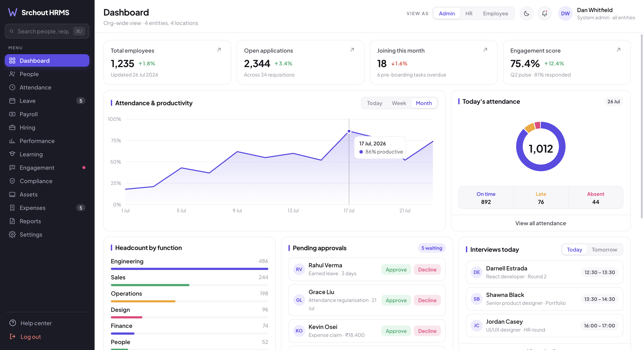Click the Engineering headcount bar
644x350 pixels.
click(189, 269)
